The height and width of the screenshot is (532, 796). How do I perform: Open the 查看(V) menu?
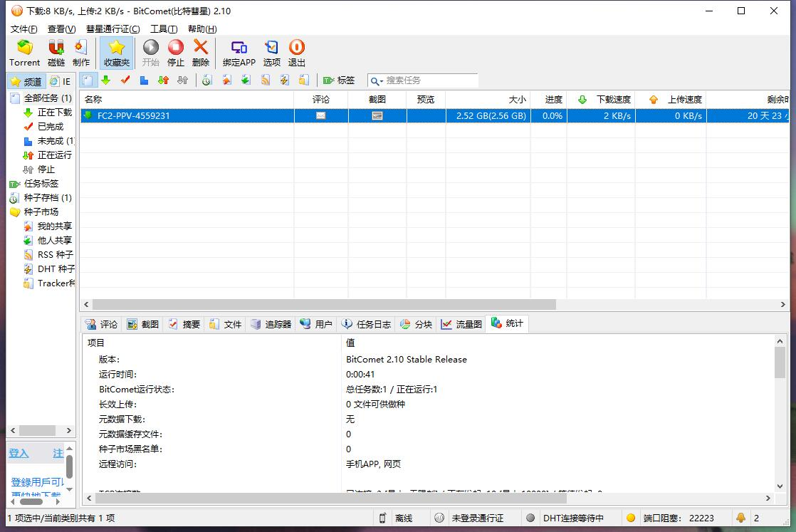pos(61,29)
